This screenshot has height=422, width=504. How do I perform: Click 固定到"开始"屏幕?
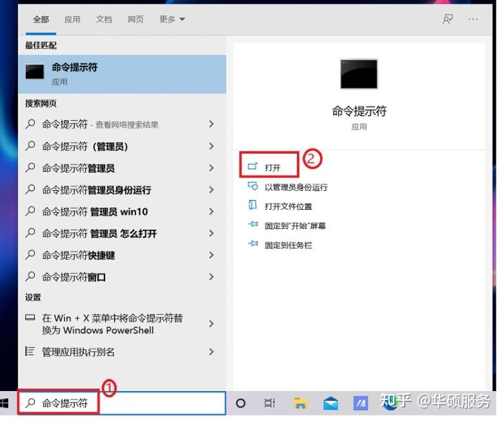(x=295, y=226)
